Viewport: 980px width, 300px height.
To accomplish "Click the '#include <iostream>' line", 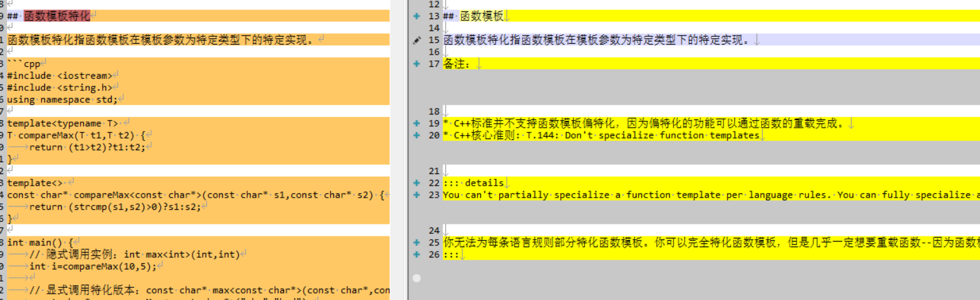I will [60, 76].
